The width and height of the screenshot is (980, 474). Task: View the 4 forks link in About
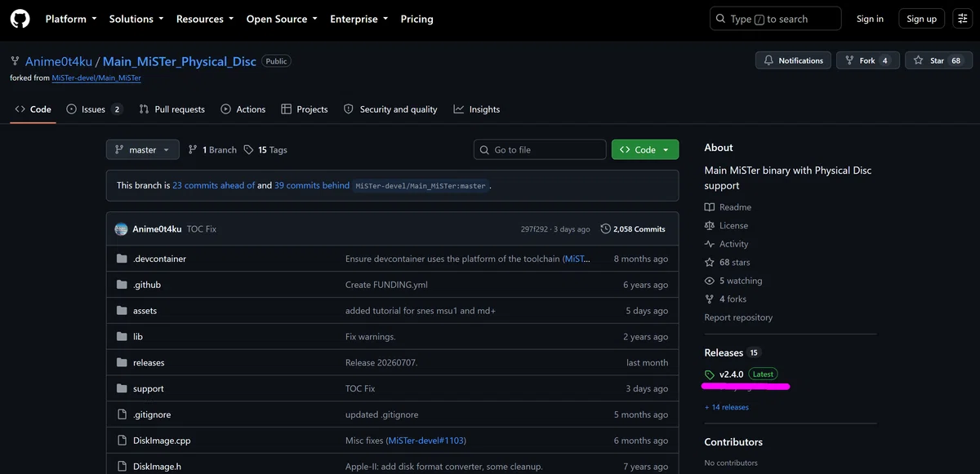point(725,299)
